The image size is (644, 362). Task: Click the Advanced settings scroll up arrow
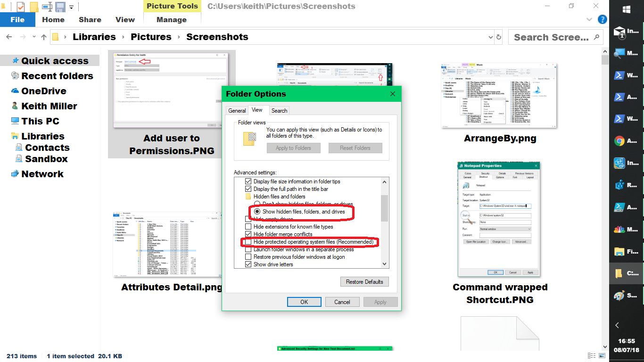385,181
